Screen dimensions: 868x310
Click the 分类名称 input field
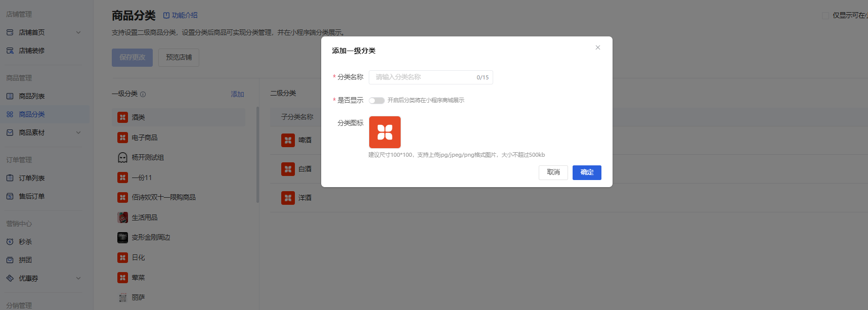(x=431, y=77)
